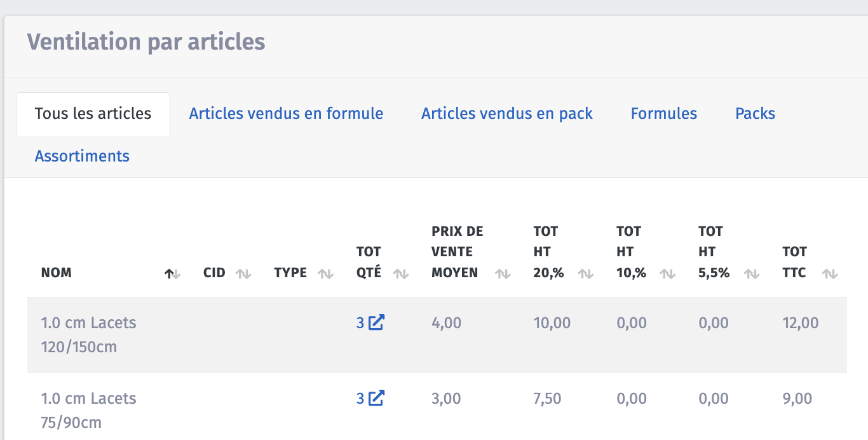
Task: Sort by TOT TTC column arrows
Action: (830, 274)
